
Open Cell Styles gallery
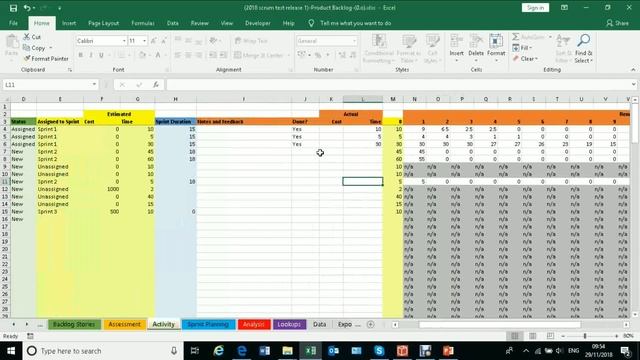point(432,49)
